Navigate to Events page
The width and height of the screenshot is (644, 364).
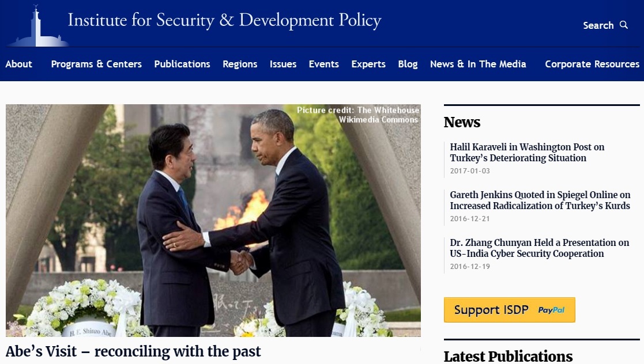point(323,64)
